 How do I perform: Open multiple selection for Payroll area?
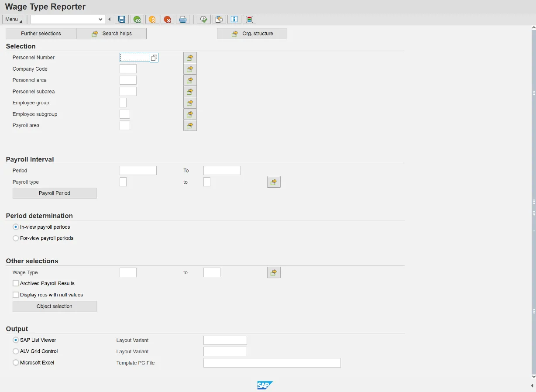tap(190, 126)
